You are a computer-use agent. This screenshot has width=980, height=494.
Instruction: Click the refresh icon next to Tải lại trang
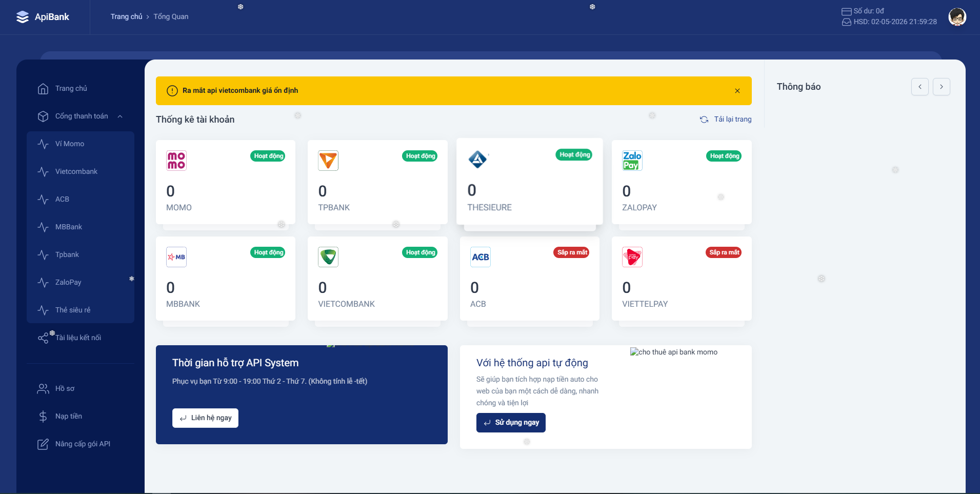click(704, 120)
